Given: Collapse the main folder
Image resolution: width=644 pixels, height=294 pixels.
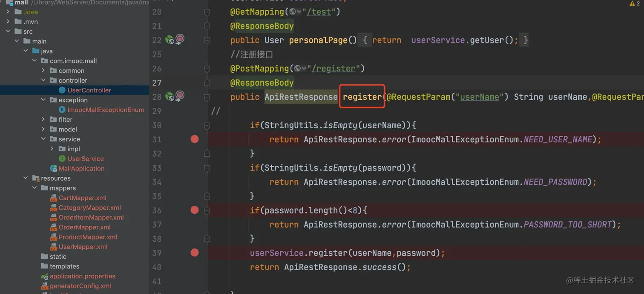Looking at the screenshot, I should [17, 41].
